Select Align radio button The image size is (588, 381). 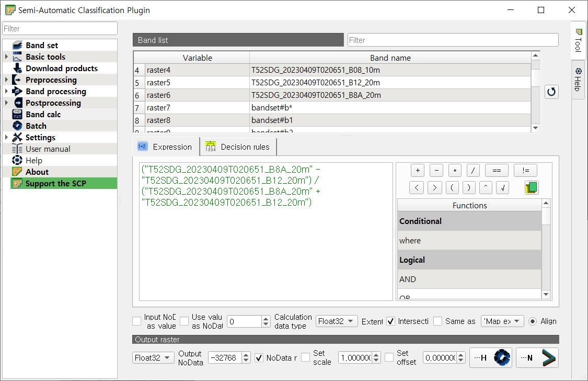[x=533, y=321]
